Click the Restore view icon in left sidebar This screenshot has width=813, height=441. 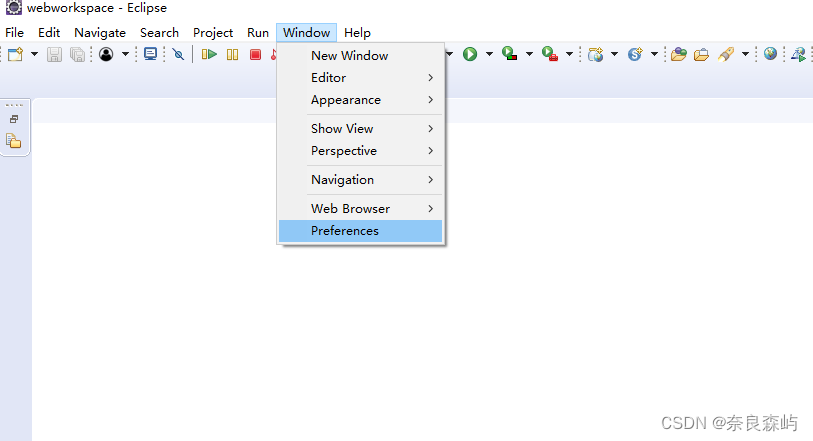click(x=14, y=119)
